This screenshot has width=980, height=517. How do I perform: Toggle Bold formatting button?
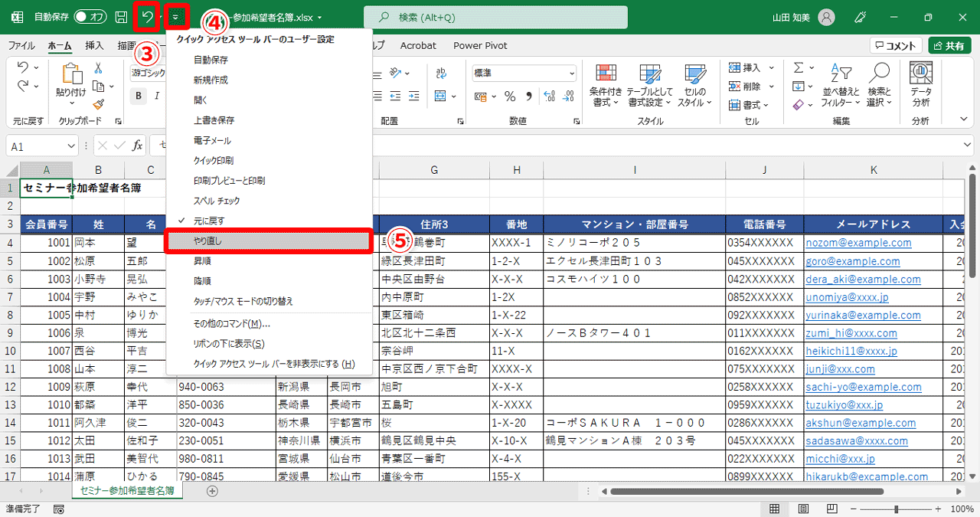tap(139, 96)
